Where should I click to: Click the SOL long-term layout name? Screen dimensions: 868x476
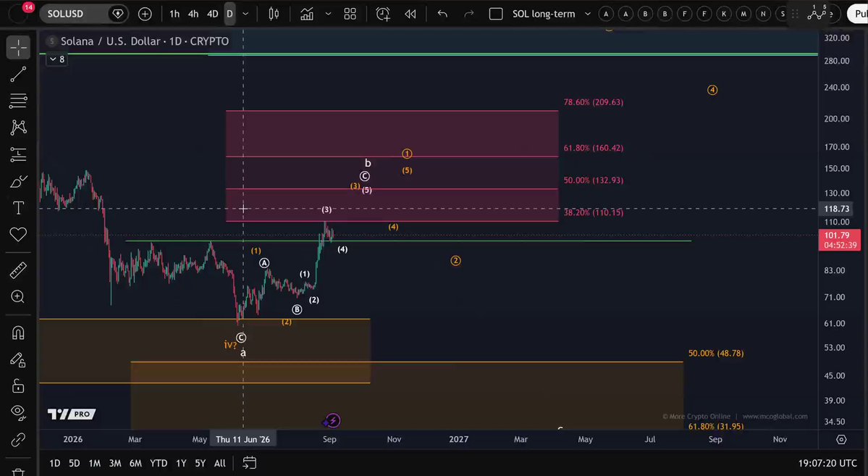coord(544,14)
